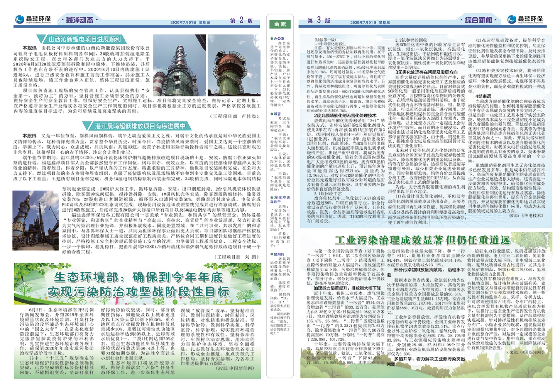560x392 pixels.
Task: Click the 鑫泽环保 logo at top right
Action: tap(525, 19)
